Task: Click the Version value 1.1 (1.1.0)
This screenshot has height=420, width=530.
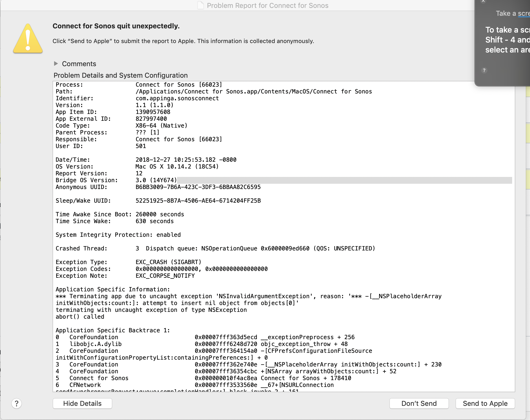Action: pos(154,105)
